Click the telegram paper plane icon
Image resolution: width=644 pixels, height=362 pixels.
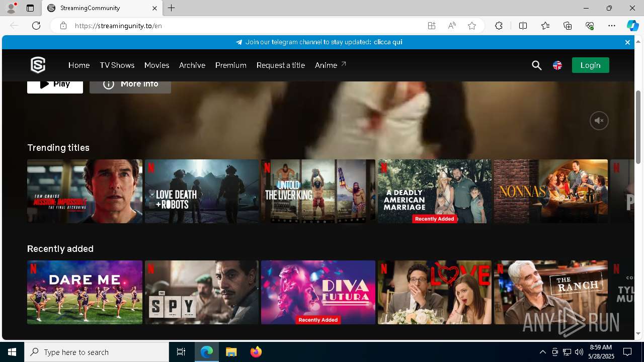[x=239, y=42]
